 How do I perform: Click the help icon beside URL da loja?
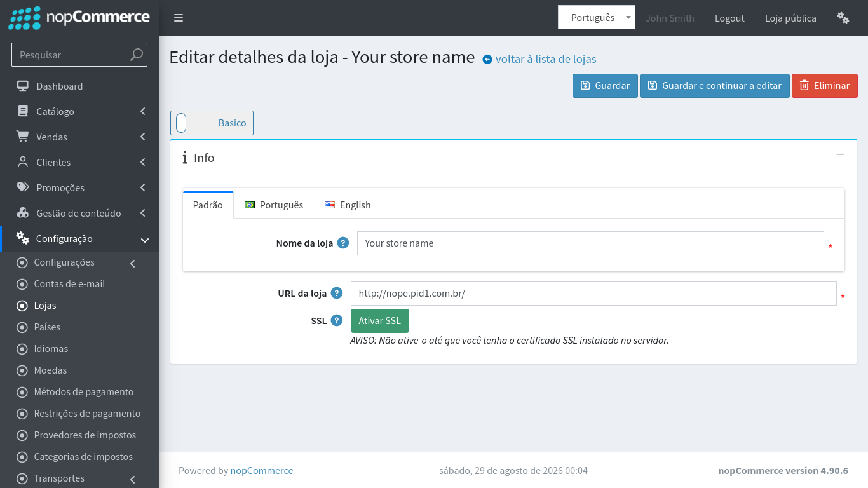(x=337, y=293)
